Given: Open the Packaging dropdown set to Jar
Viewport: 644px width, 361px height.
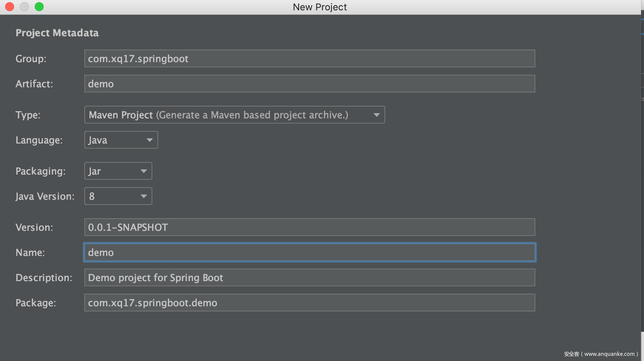Looking at the screenshot, I should point(118,171).
